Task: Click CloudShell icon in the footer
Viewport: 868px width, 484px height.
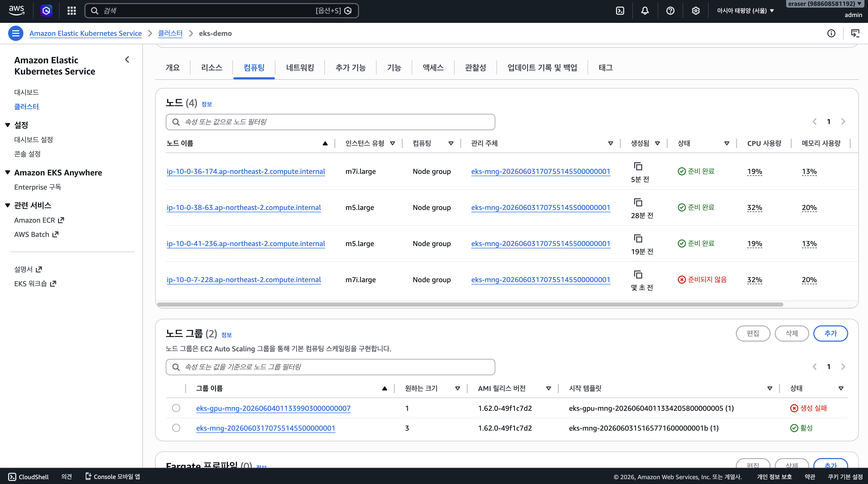Action: tap(12, 477)
